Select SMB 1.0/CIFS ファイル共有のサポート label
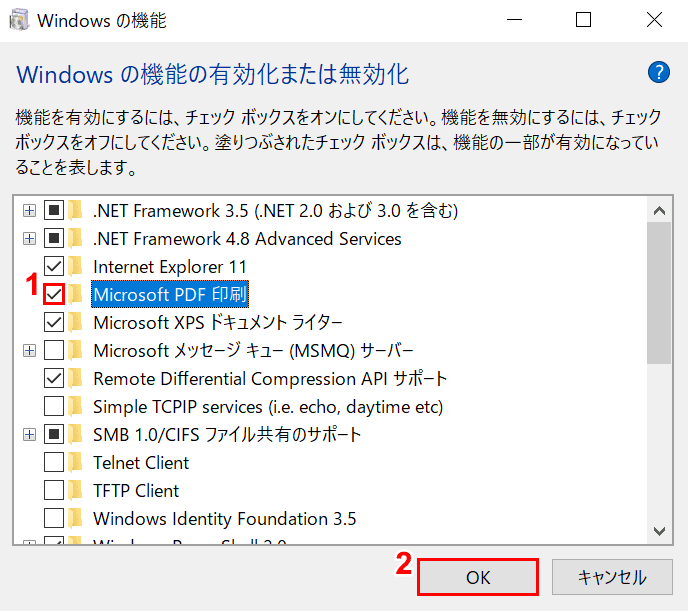The image size is (688, 611). [227, 435]
